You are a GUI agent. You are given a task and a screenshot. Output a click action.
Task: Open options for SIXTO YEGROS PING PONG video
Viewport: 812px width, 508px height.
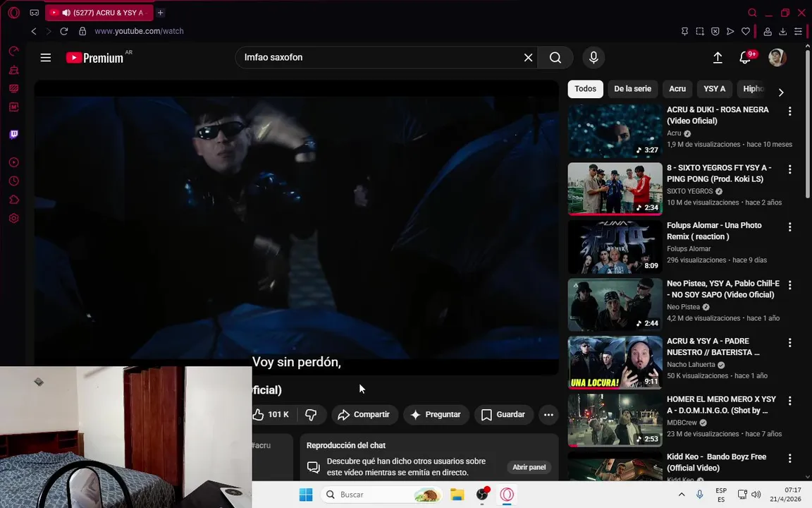click(789, 169)
